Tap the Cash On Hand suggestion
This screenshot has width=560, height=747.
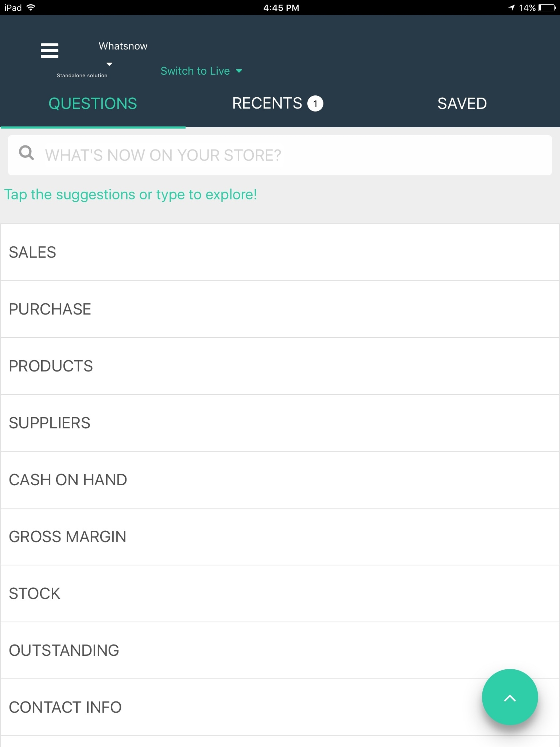pos(280,480)
